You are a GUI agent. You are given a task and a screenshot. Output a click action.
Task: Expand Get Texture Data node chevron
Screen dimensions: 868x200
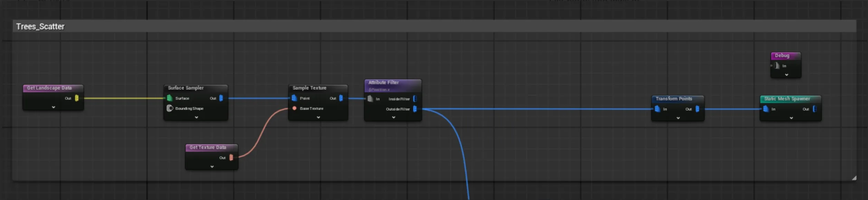[212, 167]
